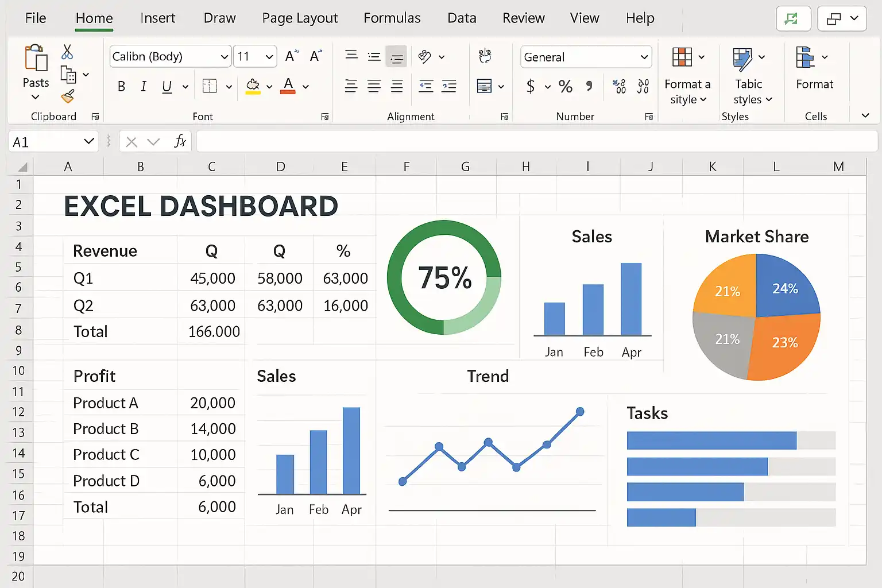Toggle italic formatting
This screenshot has width=882, height=588.
pyautogui.click(x=144, y=87)
